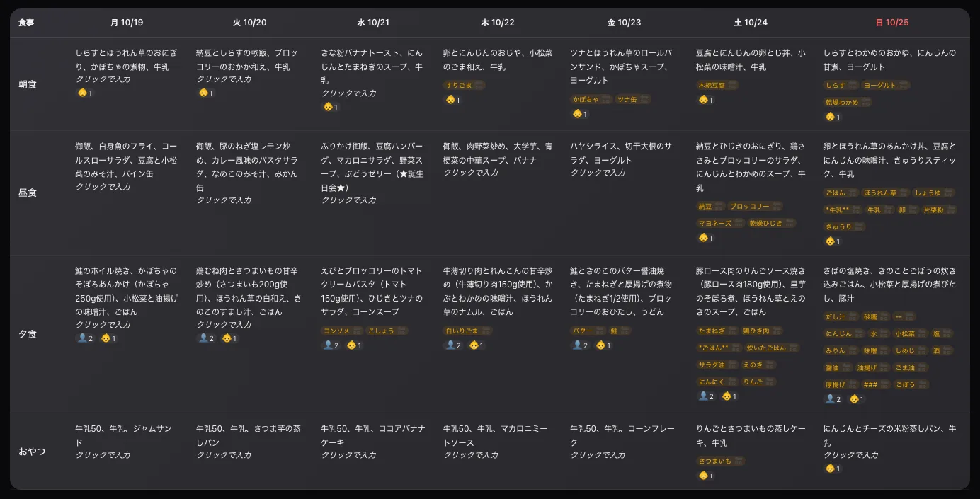Click baby count icon in Saturday lunch

702,238
